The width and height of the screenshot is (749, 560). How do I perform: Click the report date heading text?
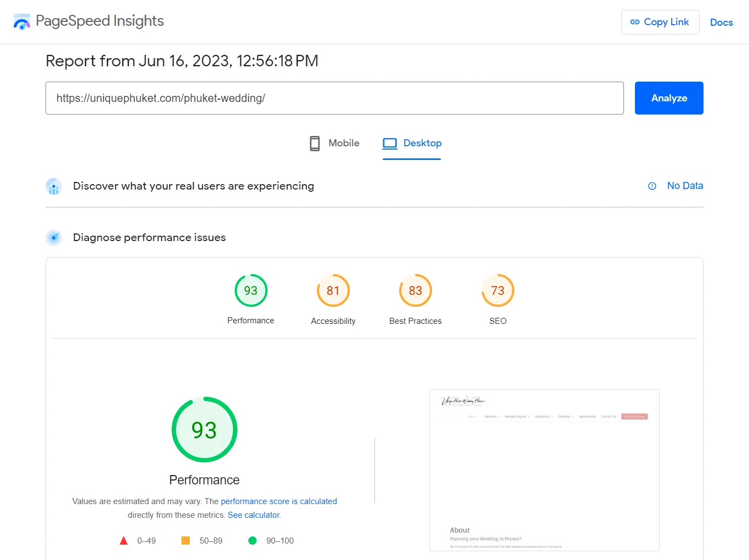[x=182, y=61]
